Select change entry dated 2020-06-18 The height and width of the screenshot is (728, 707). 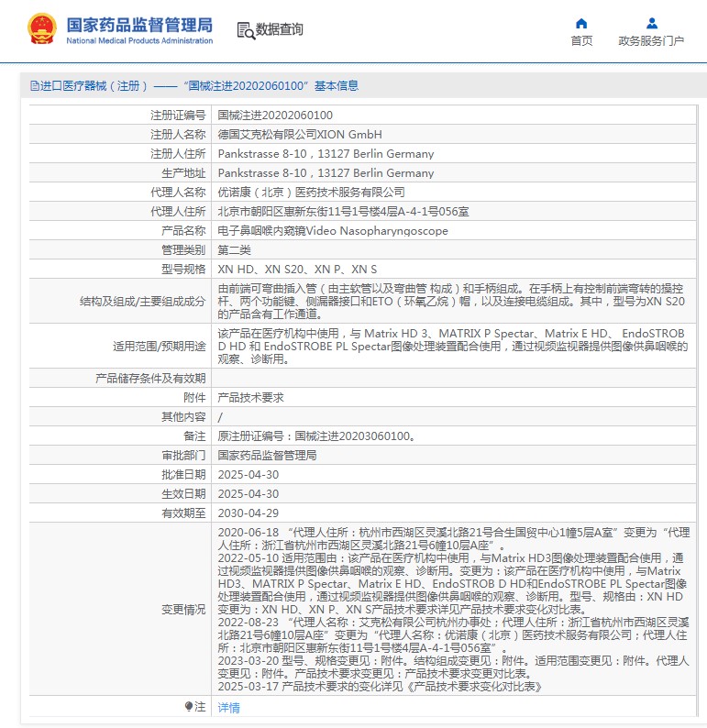click(454, 539)
